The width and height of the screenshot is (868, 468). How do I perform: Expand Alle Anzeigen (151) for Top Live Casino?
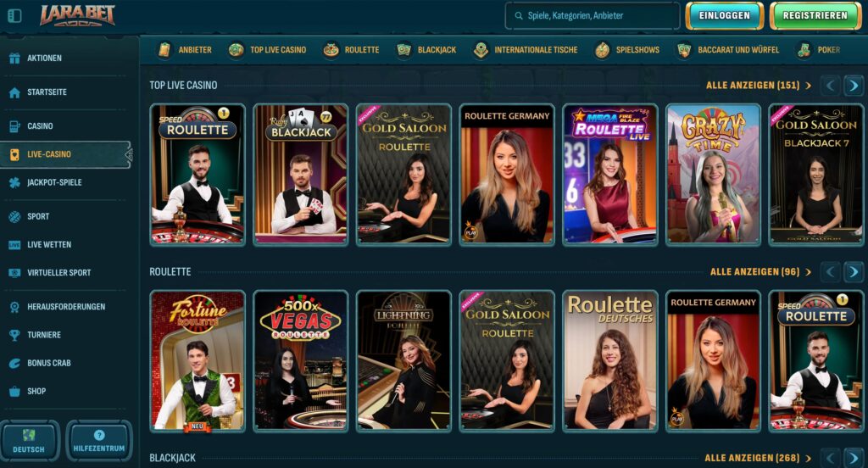759,86
